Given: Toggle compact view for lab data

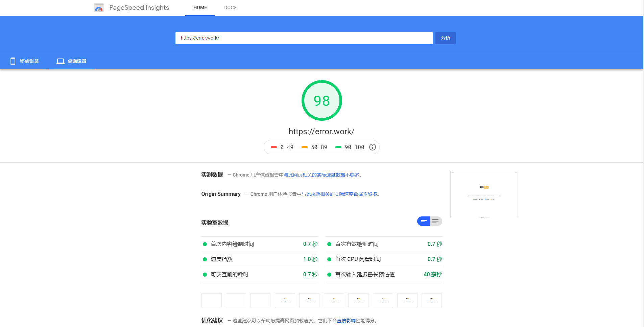Looking at the screenshot, I should 423,221.
